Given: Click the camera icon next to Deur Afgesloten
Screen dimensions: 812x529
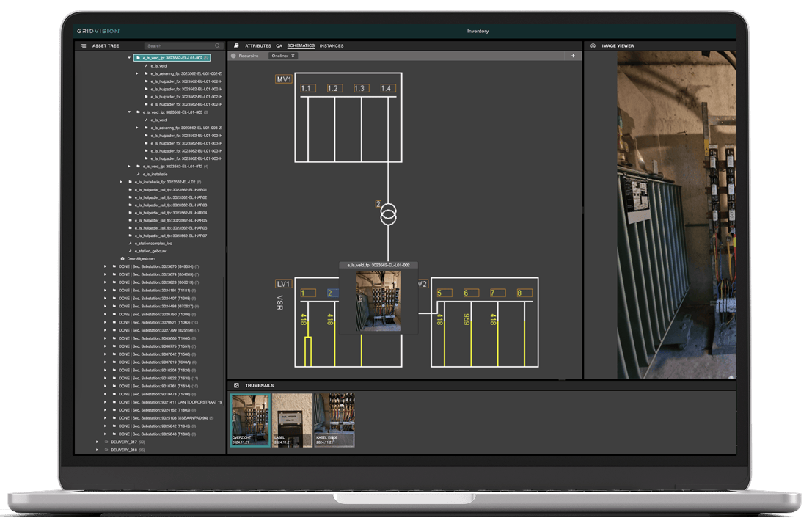Looking at the screenshot, I should pos(122,258).
